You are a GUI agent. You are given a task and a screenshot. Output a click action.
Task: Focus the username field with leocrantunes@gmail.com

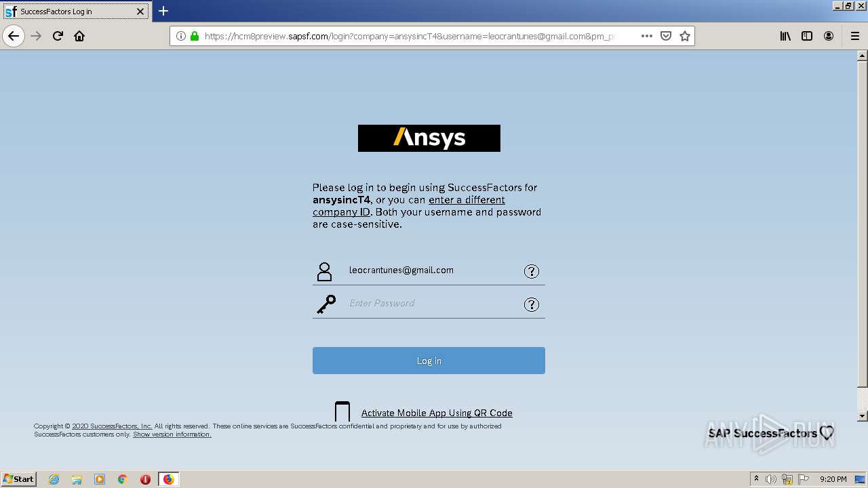coord(429,270)
